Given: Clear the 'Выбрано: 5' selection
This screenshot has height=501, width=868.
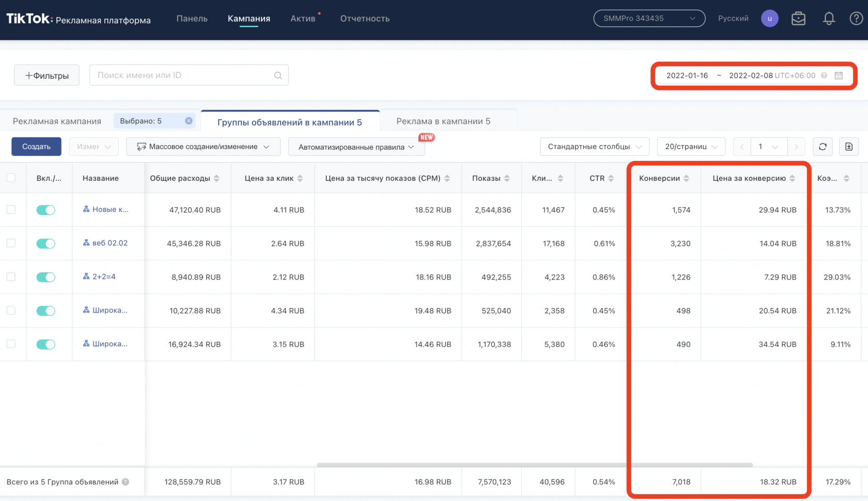Looking at the screenshot, I should [189, 121].
